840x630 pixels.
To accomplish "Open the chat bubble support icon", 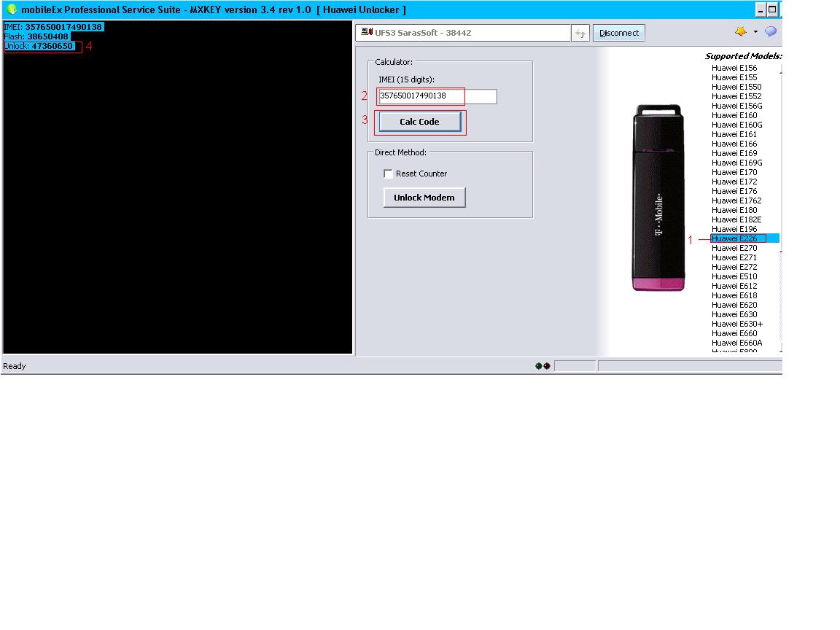I will (770, 31).
